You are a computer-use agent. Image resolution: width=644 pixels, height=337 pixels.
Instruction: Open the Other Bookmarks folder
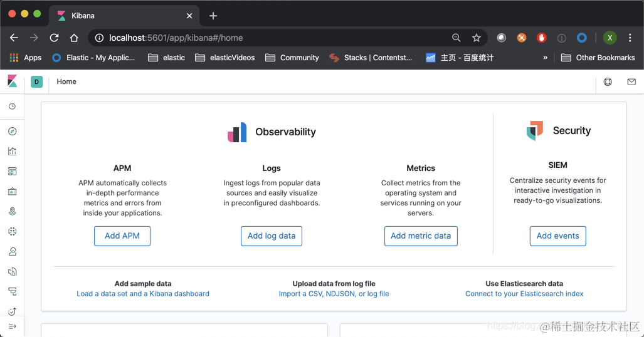point(598,58)
